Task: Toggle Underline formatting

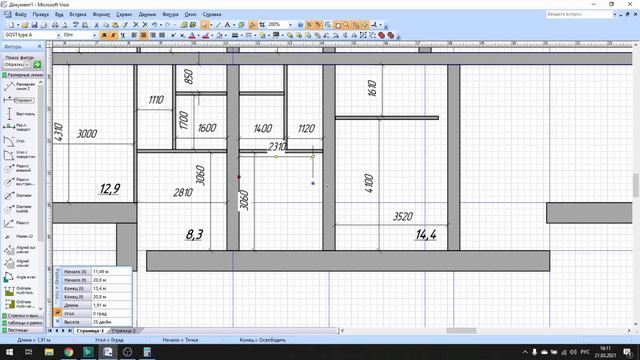Action: pyautogui.click(x=122, y=35)
